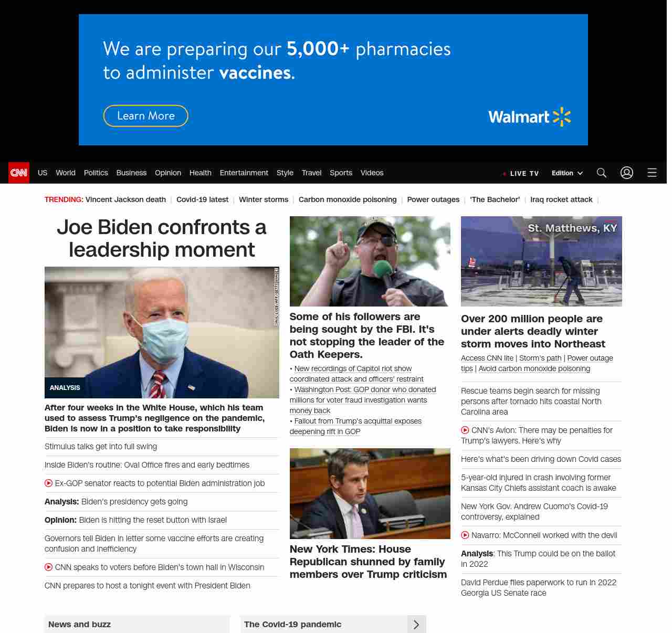Expand the Edition dropdown

(x=567, y=173)
